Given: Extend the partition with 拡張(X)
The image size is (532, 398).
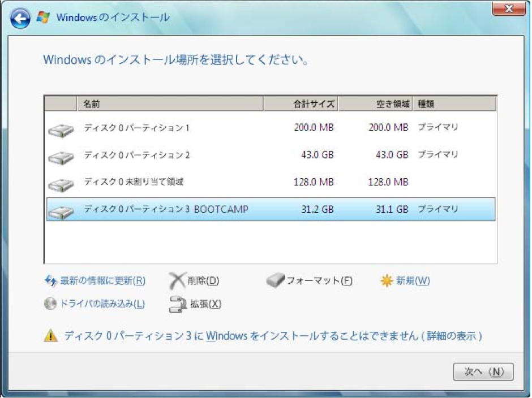Looking at the screenshot, I should 205,304.
